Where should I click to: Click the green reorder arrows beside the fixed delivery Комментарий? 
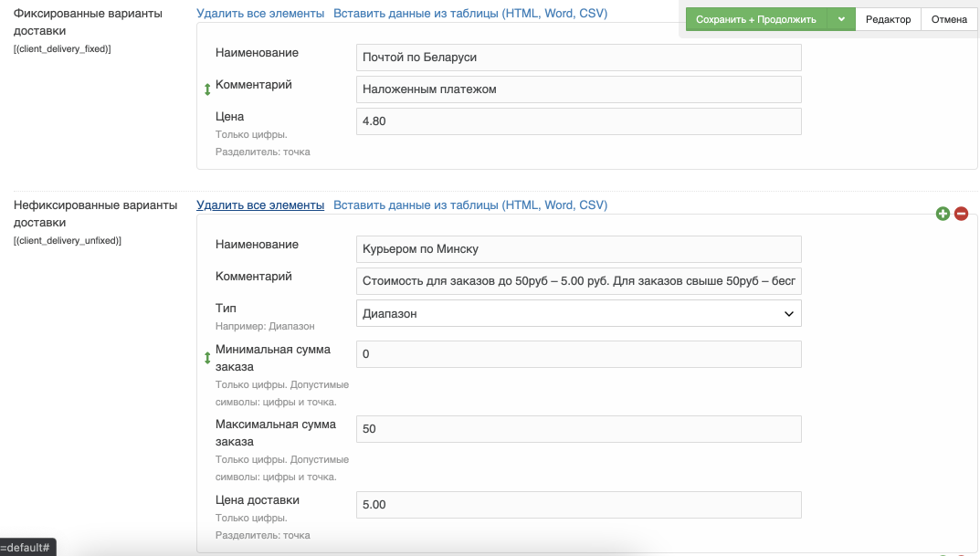pos(207,89)
